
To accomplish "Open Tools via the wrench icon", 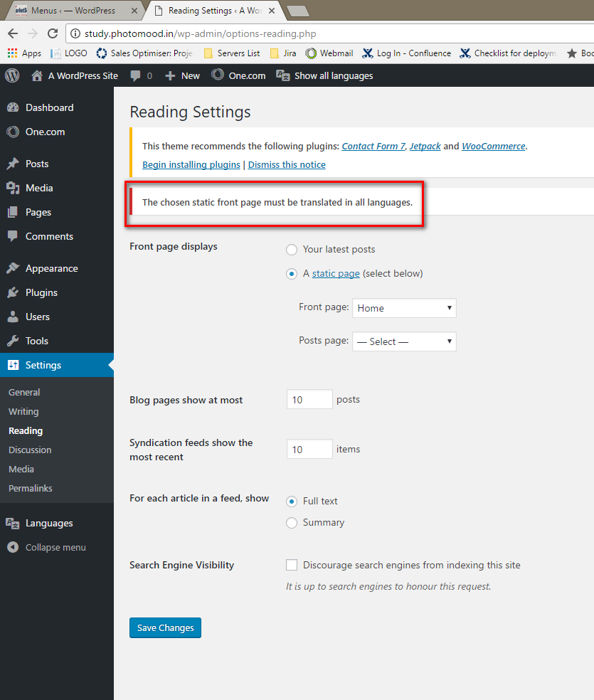I will 13,341.
